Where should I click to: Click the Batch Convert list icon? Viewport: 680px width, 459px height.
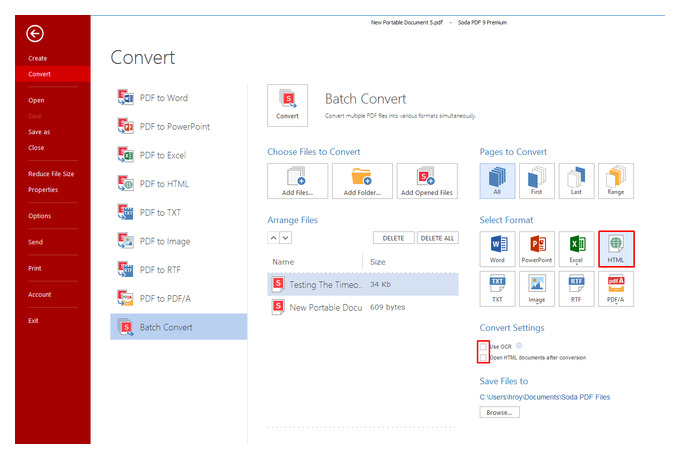125,327
